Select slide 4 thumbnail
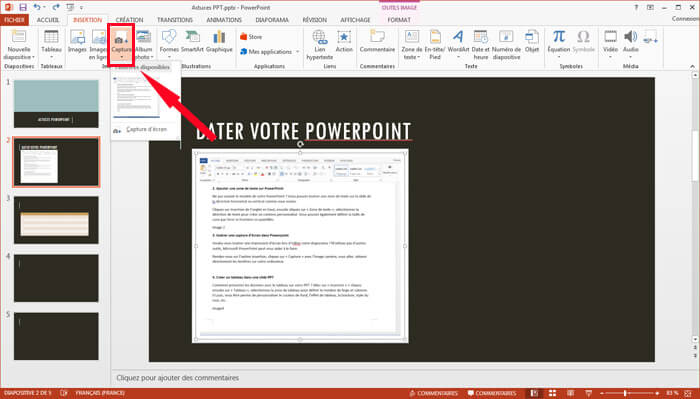 coord(56,278)
